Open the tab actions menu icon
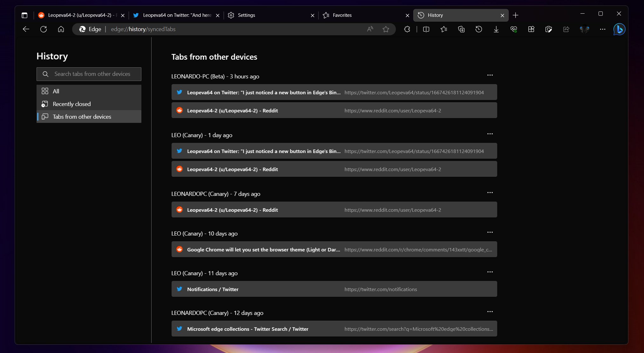This screenshot has width=644, height=353. pyautogui.click(x=24, y=15)
